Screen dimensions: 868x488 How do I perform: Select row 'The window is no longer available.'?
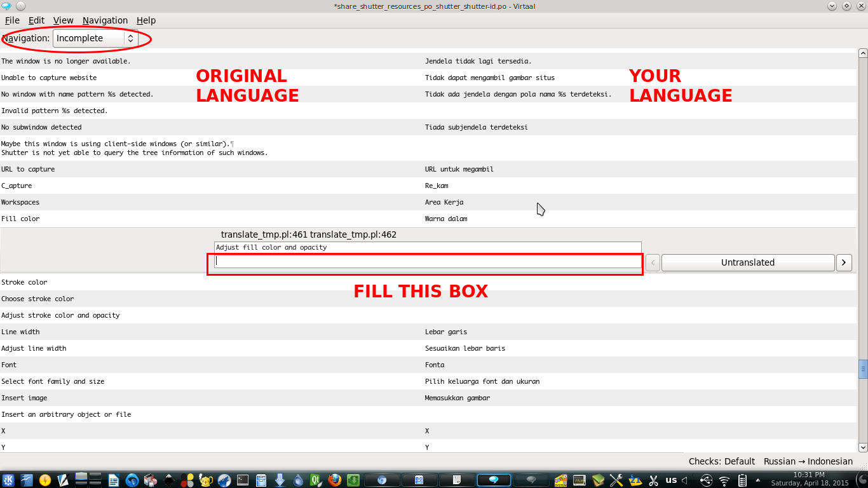tap(428, 61)
